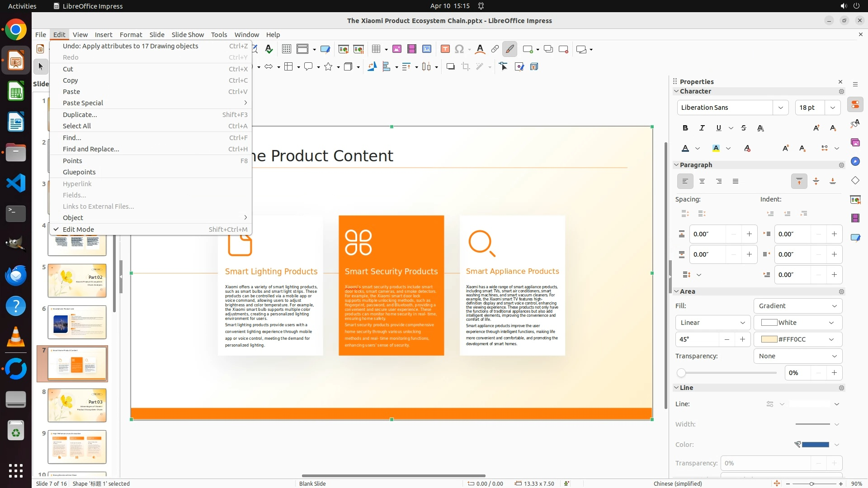Click the Insert Hyperlink toolbar icon
Viewport: 868px width, 488px height.
(x=495, y=49)
